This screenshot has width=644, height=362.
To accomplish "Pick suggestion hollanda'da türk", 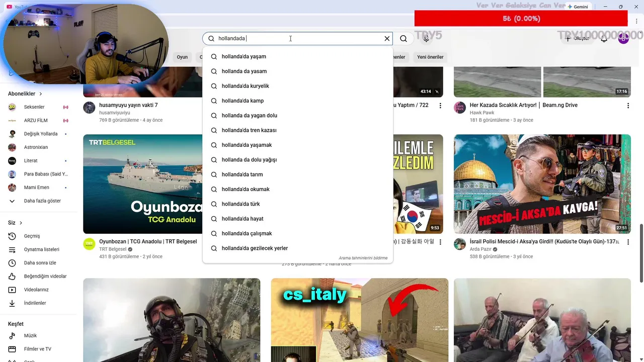I will (297, 204).
